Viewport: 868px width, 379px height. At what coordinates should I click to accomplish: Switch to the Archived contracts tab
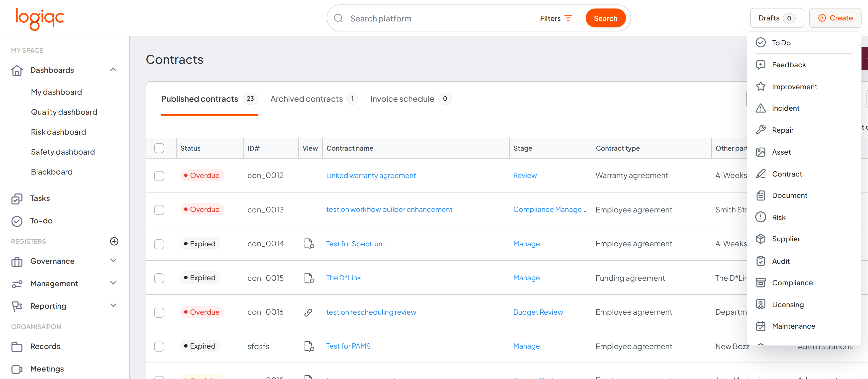(x=314, y=99)
